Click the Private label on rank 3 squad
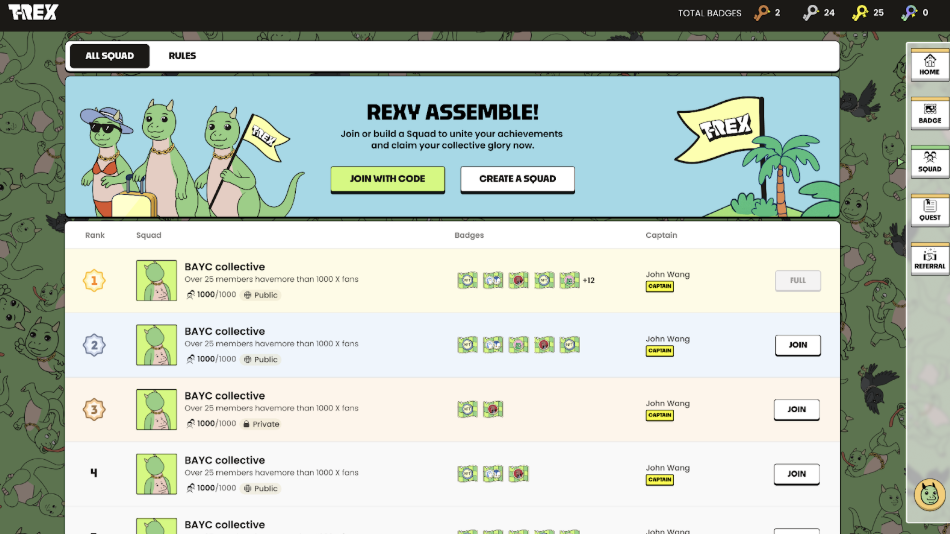The image size is (950, 534). tap(261, 424)
